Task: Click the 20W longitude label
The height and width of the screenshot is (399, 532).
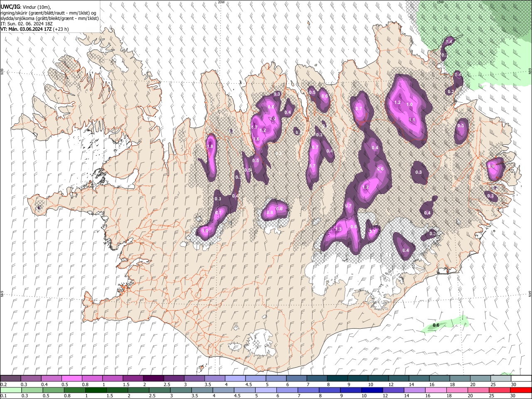Action: [221, 2]
